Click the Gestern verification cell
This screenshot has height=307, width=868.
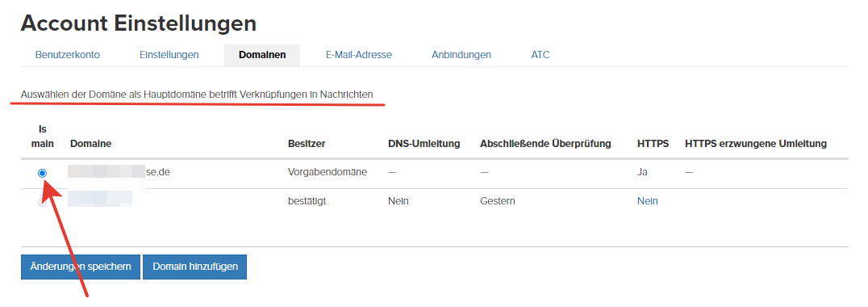[497, 200]
